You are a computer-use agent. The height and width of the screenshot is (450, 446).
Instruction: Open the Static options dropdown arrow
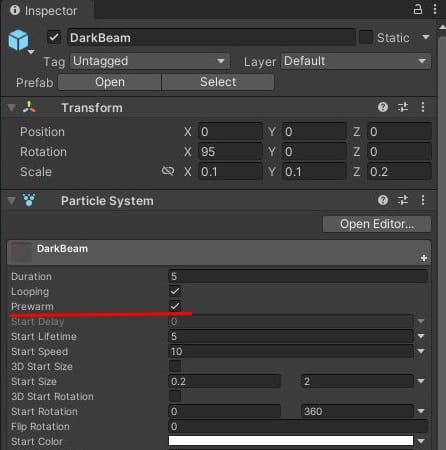coord(426,37)
